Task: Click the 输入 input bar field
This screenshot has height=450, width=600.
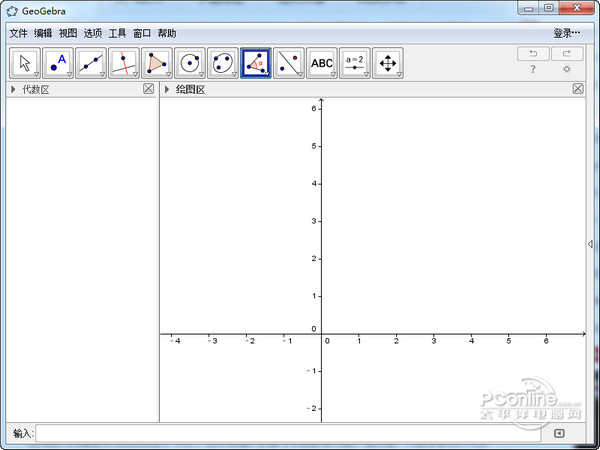Action: (288, 433)
